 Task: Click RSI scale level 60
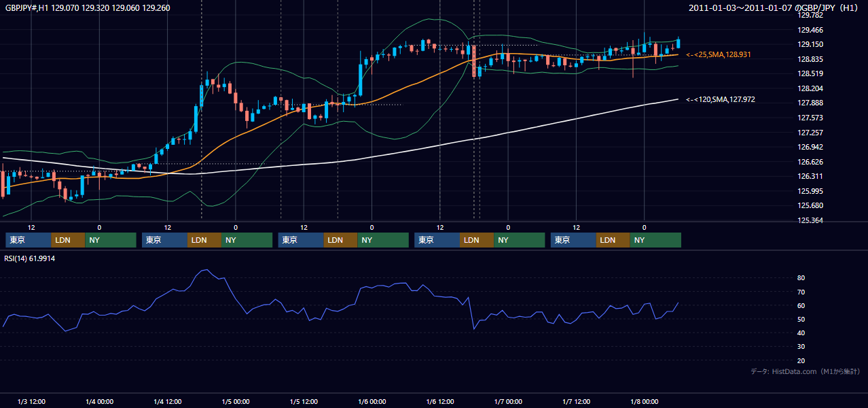[x=801, y=305]
